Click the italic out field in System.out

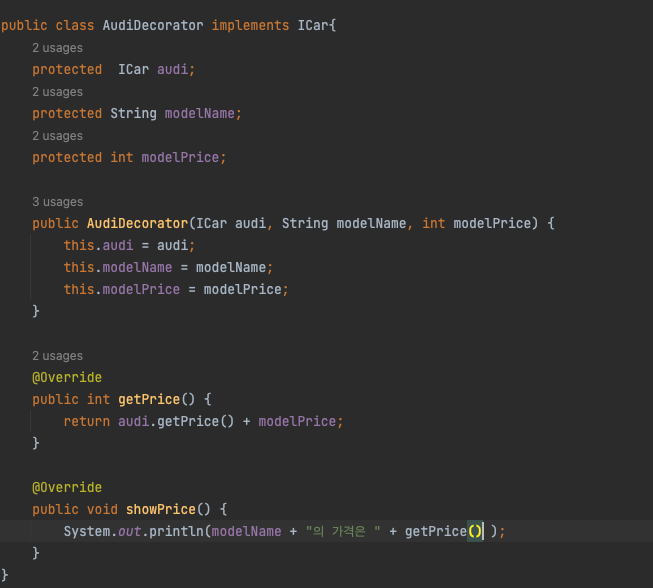(x=130, y=531)
